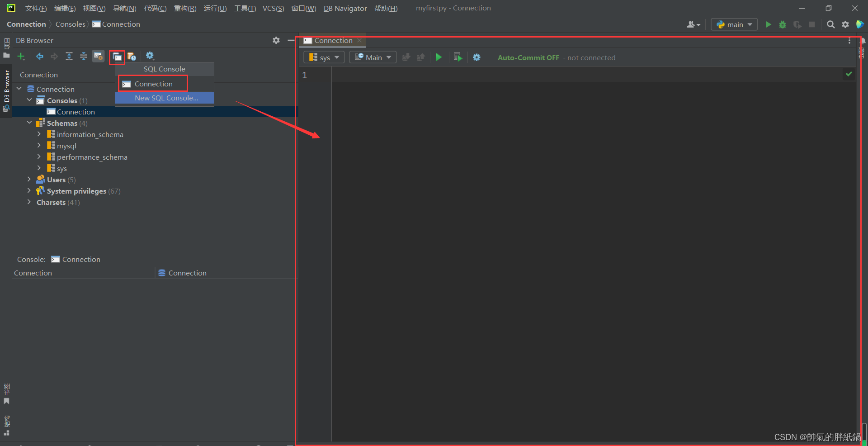
Task: Open the 视图(V) menu
Action: pyautogui.click(x=94, y=8)
